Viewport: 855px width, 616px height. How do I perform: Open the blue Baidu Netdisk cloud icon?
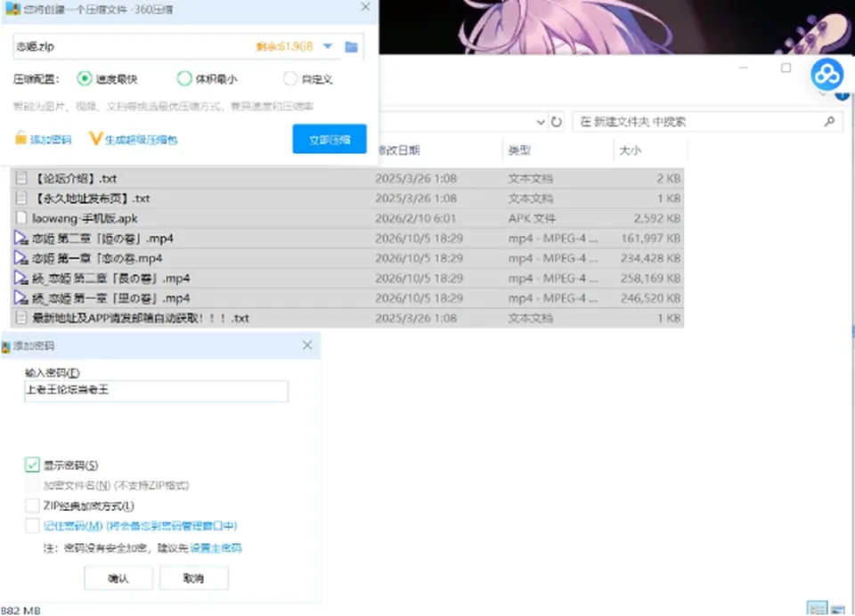tap(826, 74)
